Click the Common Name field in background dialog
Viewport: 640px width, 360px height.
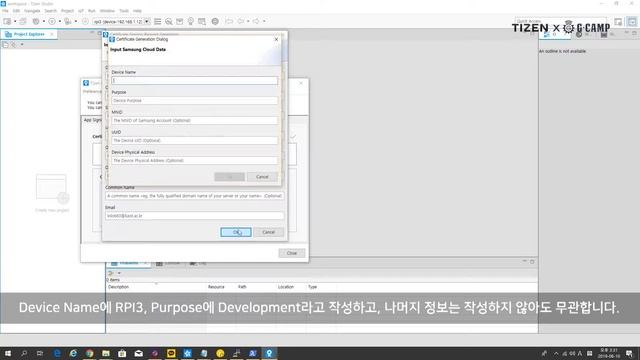coord(195,196)
